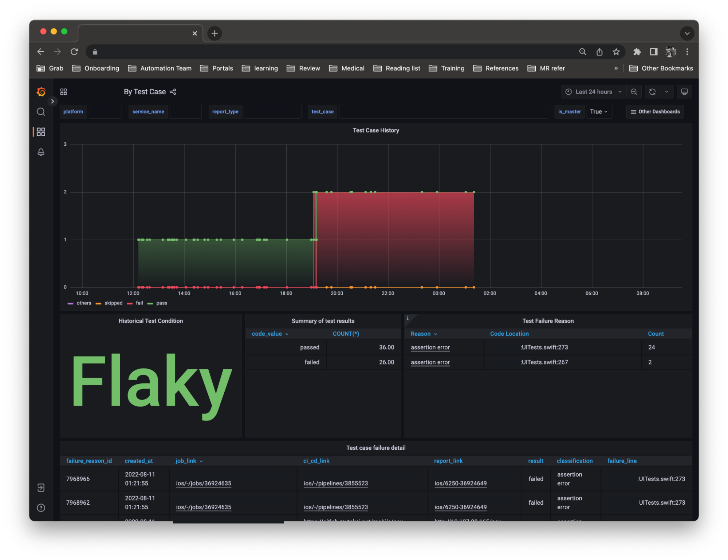Open the Other Dashboards menu
Viewport: 728px width, 560px height.
pos(655,112)
